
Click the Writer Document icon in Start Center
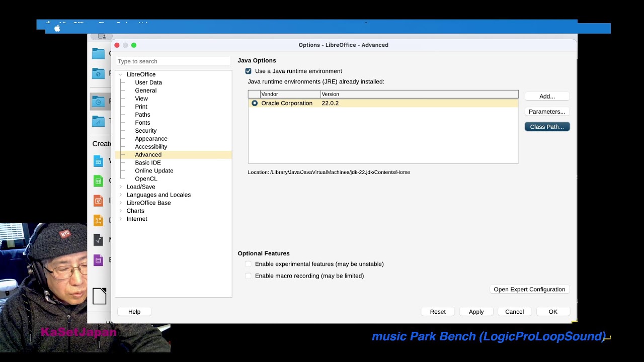point(98,161)
